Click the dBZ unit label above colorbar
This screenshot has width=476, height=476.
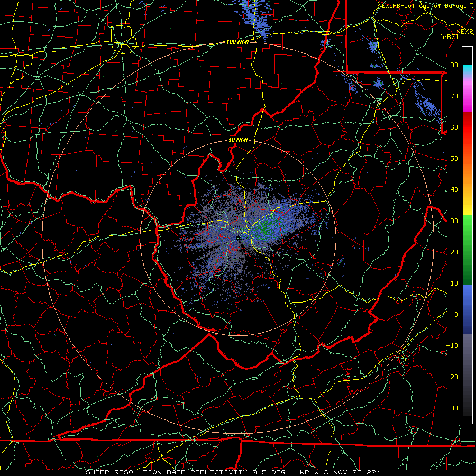[x=449, y=36]
